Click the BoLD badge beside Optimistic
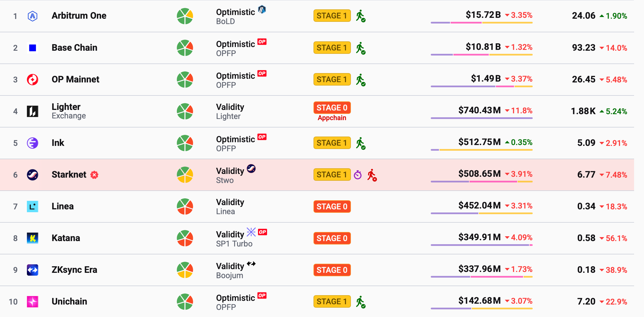 262,9
